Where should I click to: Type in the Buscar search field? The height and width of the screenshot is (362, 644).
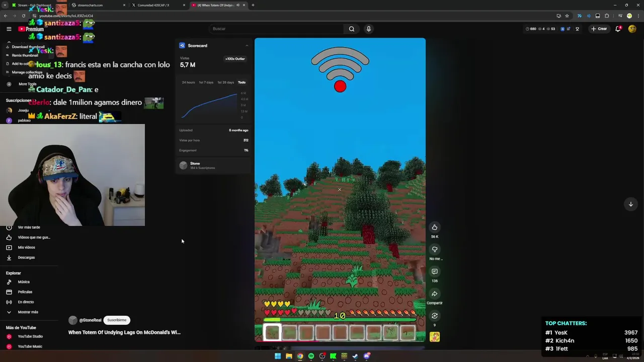tap(276, 29)
